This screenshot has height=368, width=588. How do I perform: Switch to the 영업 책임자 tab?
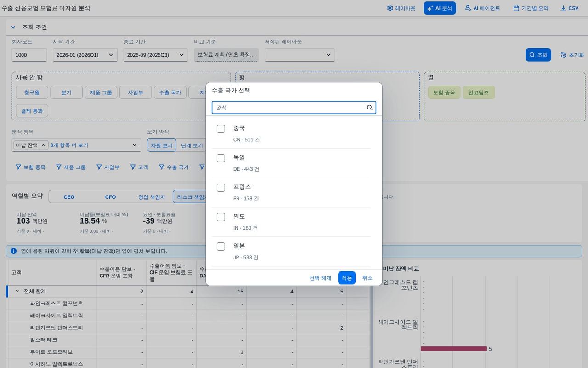coord(152,197)
